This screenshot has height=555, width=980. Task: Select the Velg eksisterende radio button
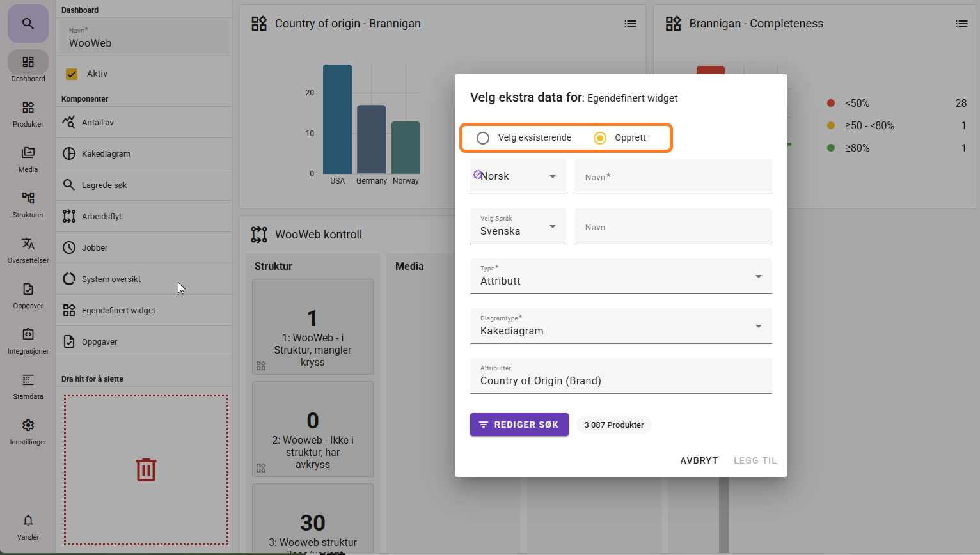(483, 138)
